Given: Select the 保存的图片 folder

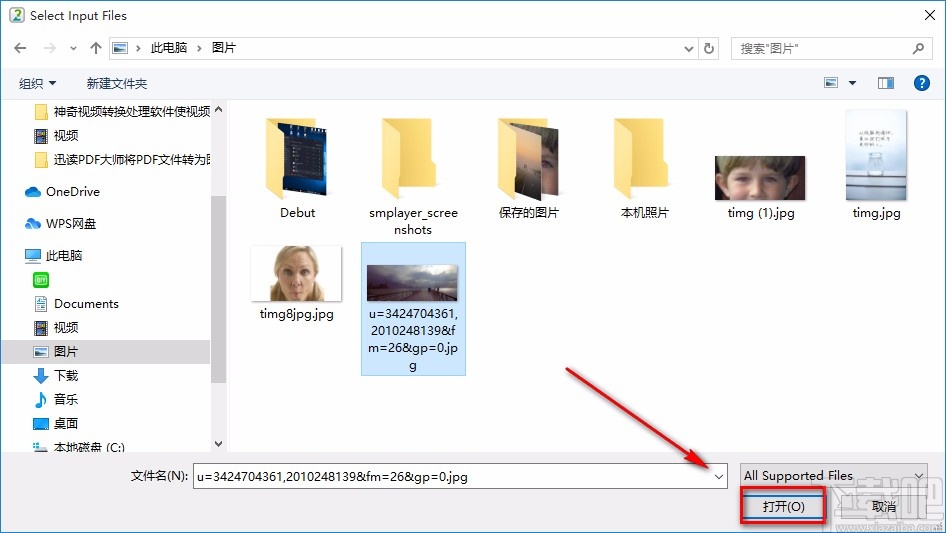Looking at the screenshot, I should coord(529,168).
